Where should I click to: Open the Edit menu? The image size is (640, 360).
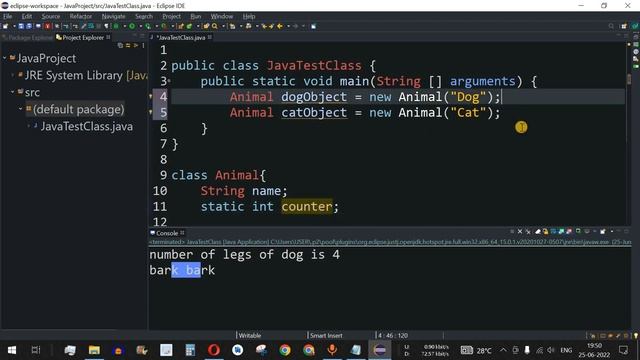pyautogui.click(x=27, y=16)
